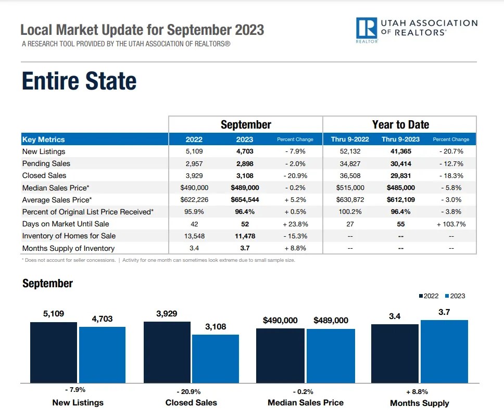Click the $489,000 Median Sales Price cell
The width and height of the screenshot is (504, 420).
pos(244,187)
